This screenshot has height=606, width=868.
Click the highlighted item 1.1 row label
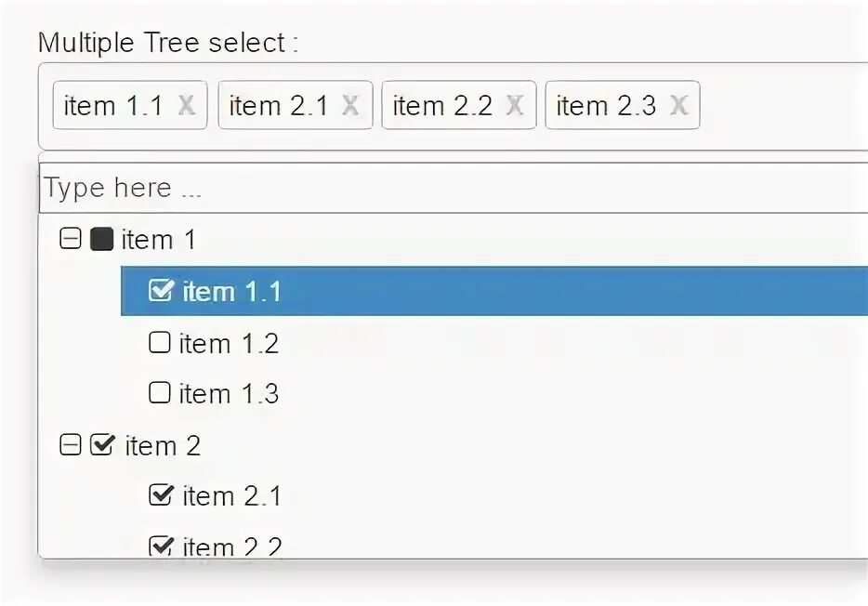click(231, 292)
